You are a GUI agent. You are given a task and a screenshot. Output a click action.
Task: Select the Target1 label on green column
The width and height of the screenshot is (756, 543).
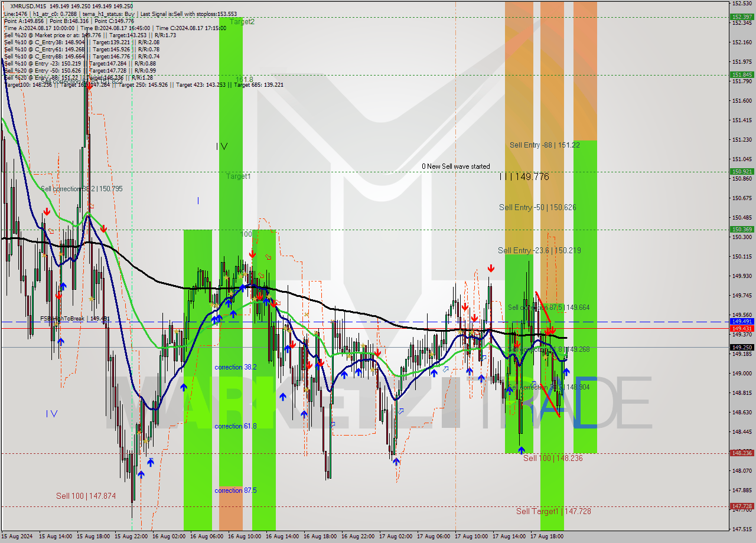click(x=238, y=176)
